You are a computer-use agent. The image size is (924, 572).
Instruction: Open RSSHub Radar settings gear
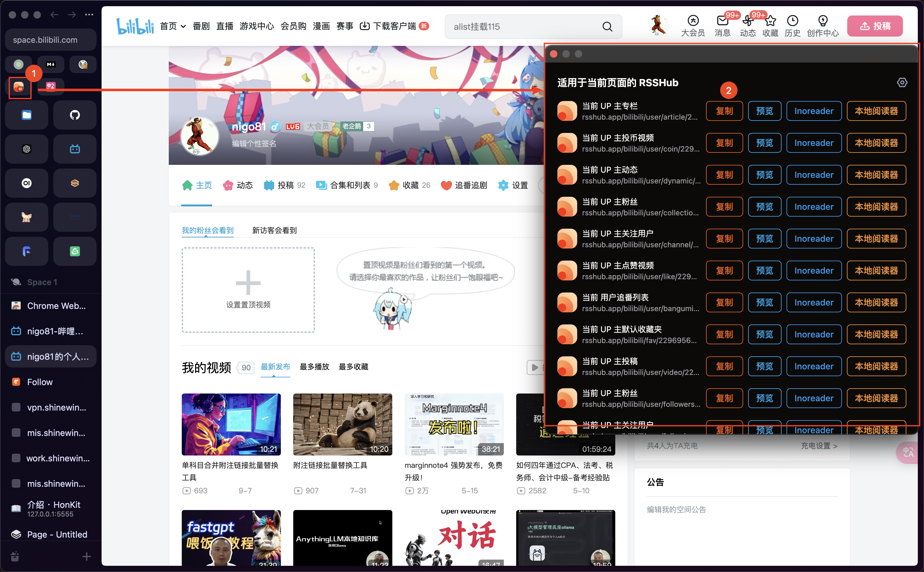click(x=902, y=82)
